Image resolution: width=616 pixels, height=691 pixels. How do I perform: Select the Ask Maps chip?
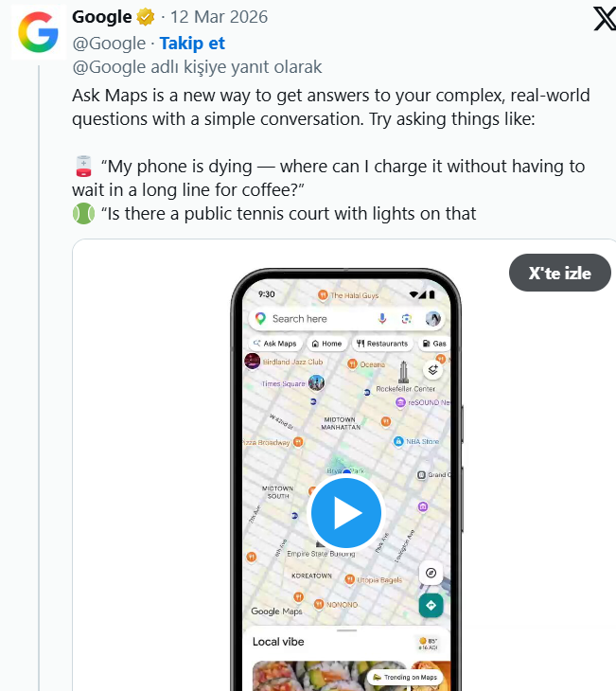(x=275, y=344)
